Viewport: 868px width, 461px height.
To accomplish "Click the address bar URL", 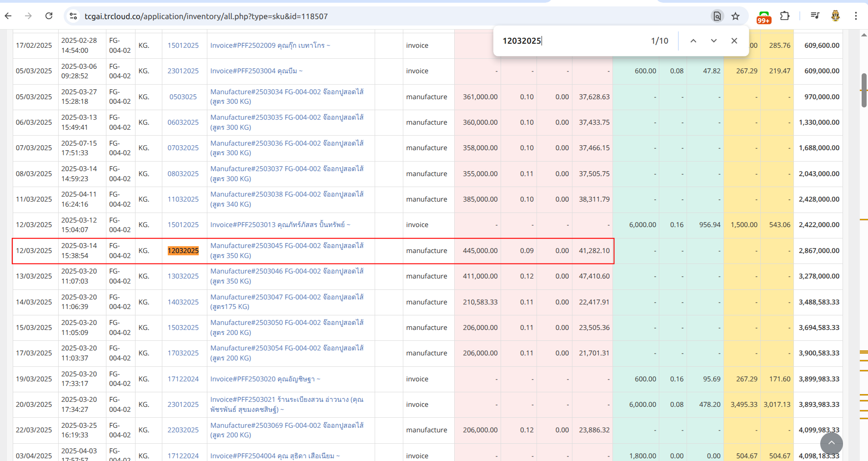I will coord(206,16).
